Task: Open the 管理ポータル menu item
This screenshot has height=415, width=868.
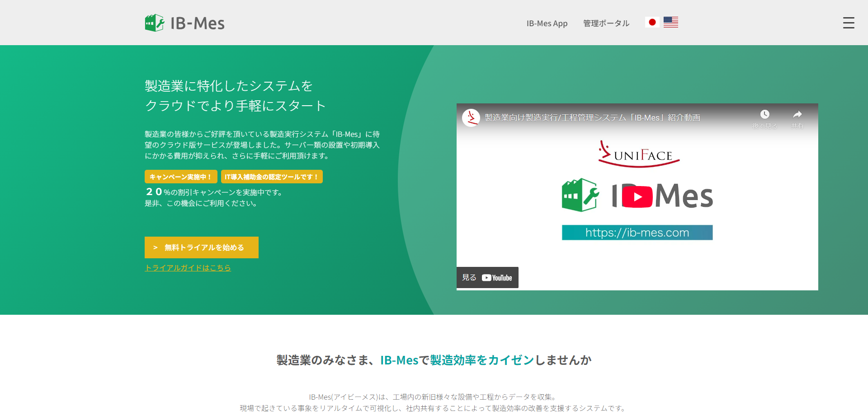Action: coord(606,23)
